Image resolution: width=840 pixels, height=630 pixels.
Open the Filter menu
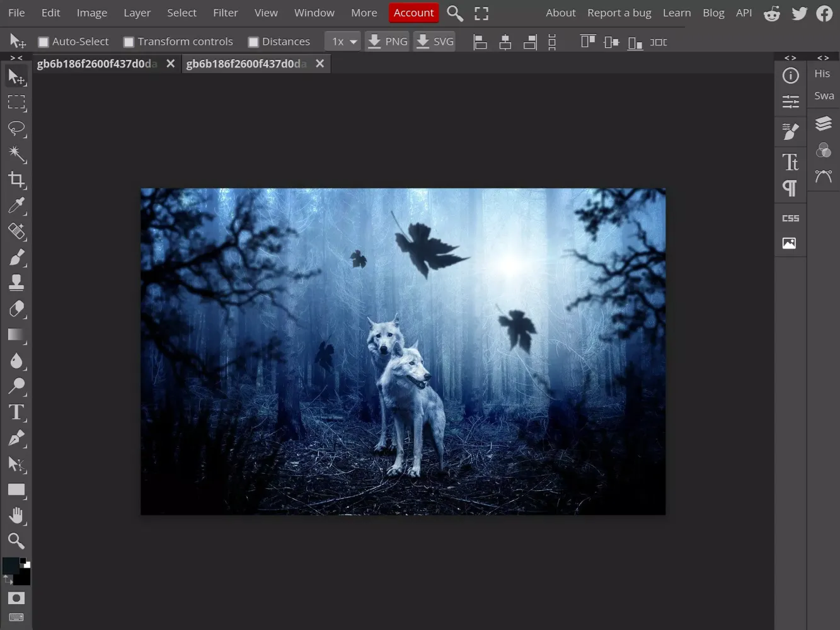[225, 13]
